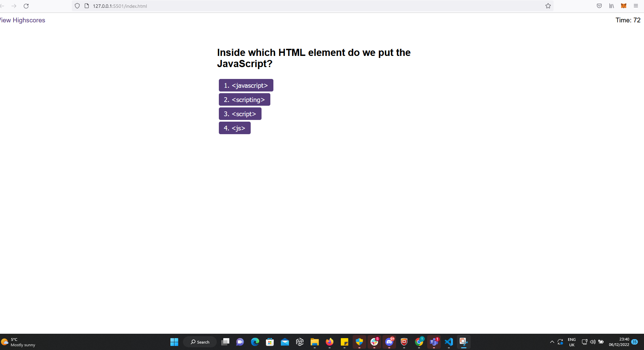Switch to Firefox on the taskbar
The width and height of the screenshot is (644, 350).
(x=330, y=342)
